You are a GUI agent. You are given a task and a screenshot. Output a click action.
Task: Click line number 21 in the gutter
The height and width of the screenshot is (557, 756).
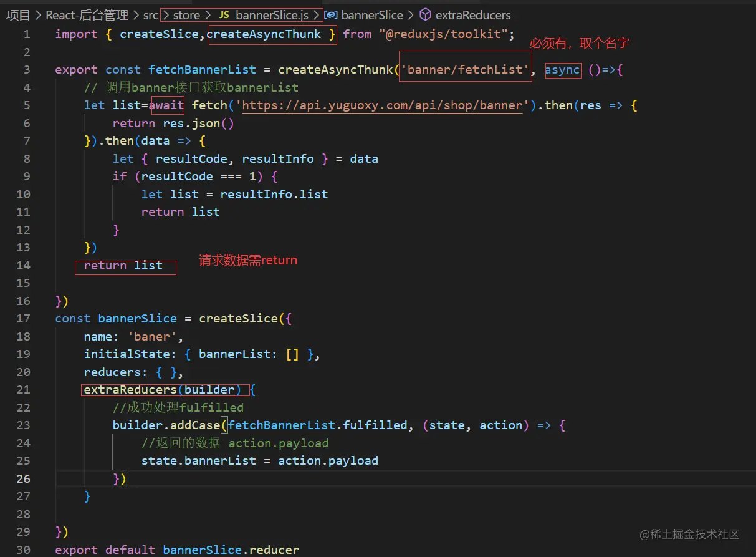[x=24, y=389]
